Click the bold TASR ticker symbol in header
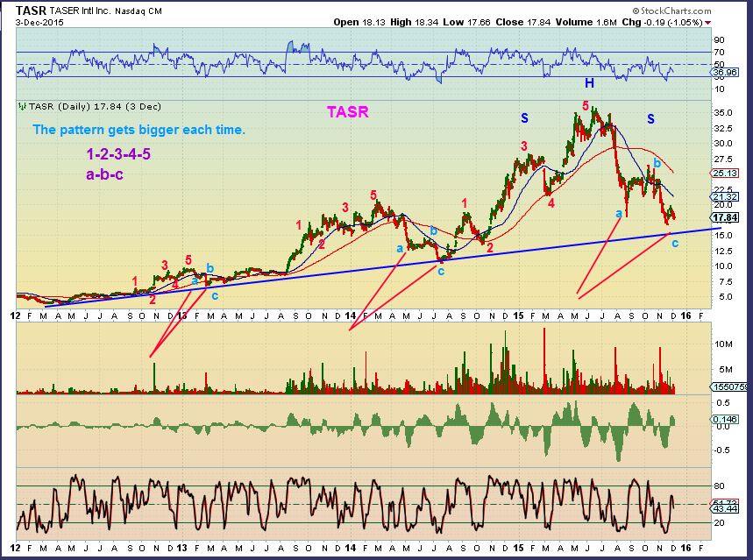 31,11
